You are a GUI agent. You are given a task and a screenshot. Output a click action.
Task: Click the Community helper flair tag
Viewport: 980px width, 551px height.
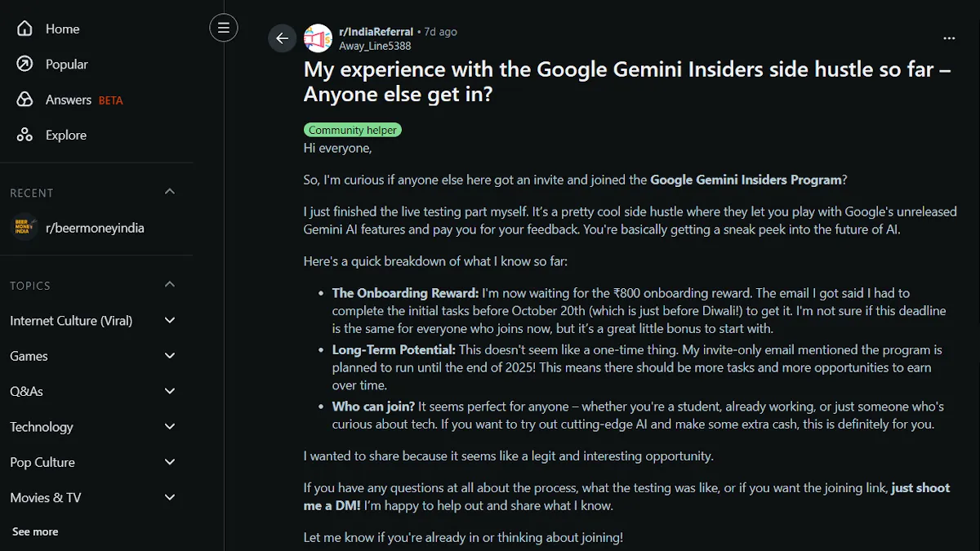352,129
